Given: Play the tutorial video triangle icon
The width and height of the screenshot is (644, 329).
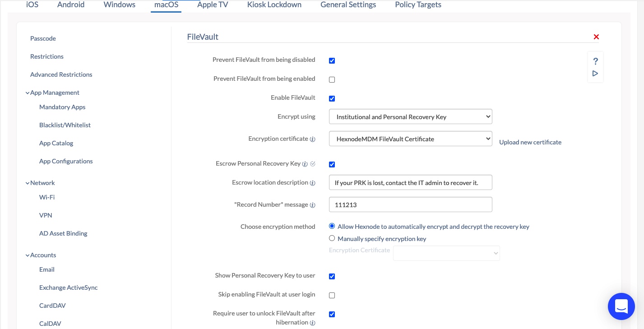Looking at the screenshot, I should pyautogui.click(x=595, y=74).
